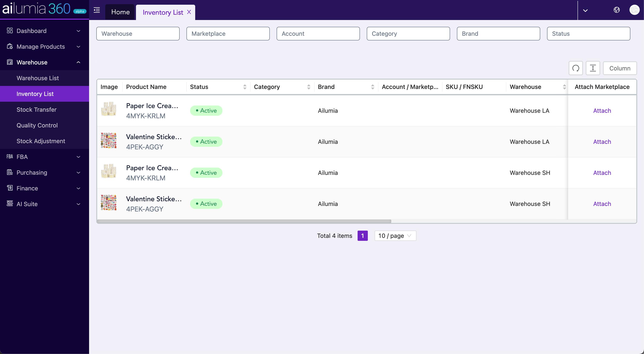Sort by Warehouse column arrows
Image resolution: width=644 pixels, height=354 pixels.
point(564,87)
